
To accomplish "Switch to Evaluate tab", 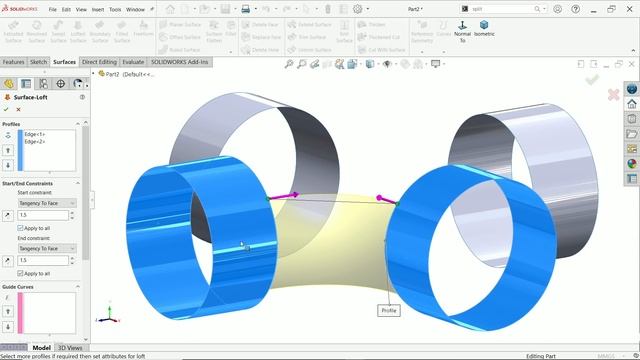I will point(133,62).
